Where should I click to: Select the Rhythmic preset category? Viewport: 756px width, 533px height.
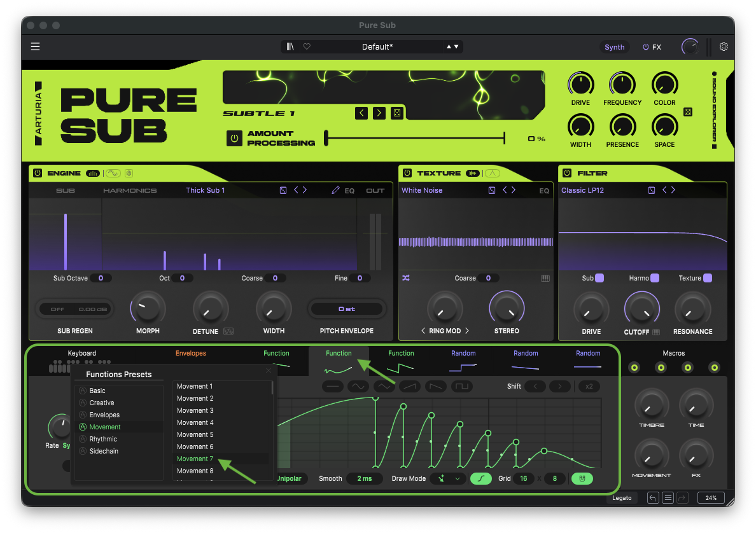103,439
